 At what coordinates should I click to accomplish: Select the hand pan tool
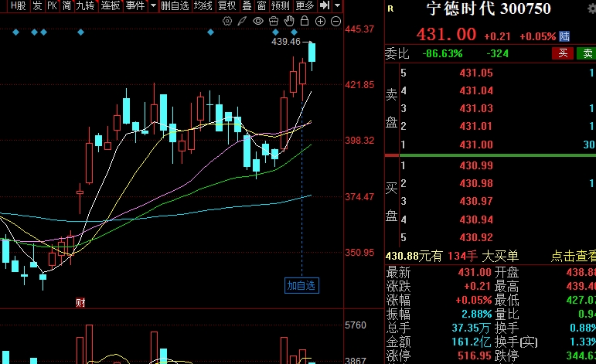[289, 21]
